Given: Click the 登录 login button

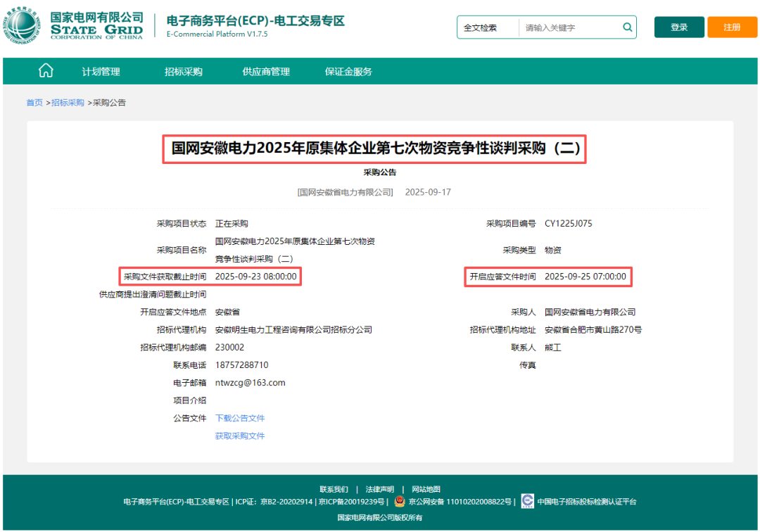Looking at the screenshot, I should pyautogui.click(x=678, y=26).
